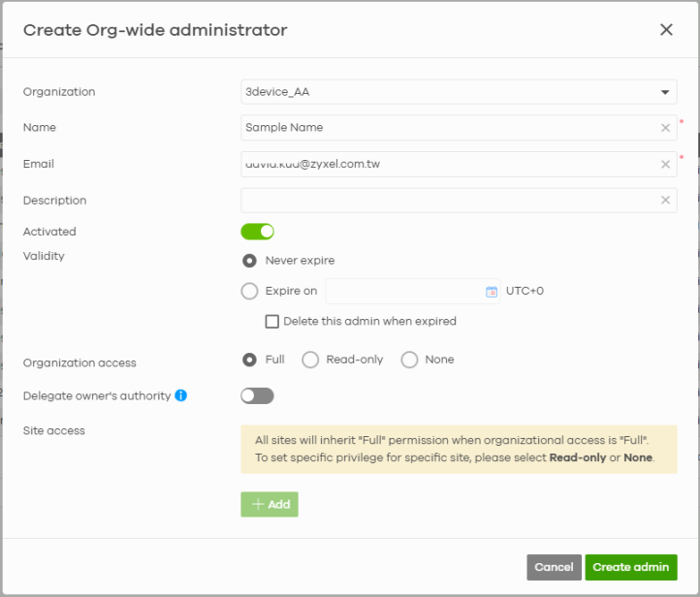700x597 pixels.
Task: Set Organization access to None
Action: (409, 360)
